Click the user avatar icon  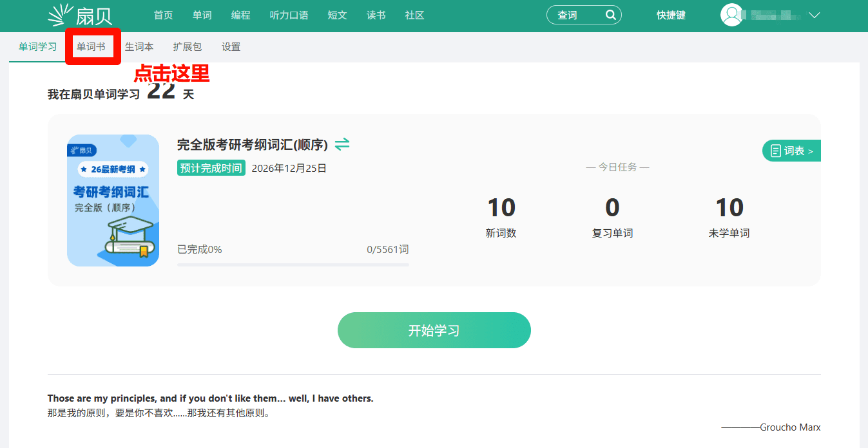coord(731,15)
